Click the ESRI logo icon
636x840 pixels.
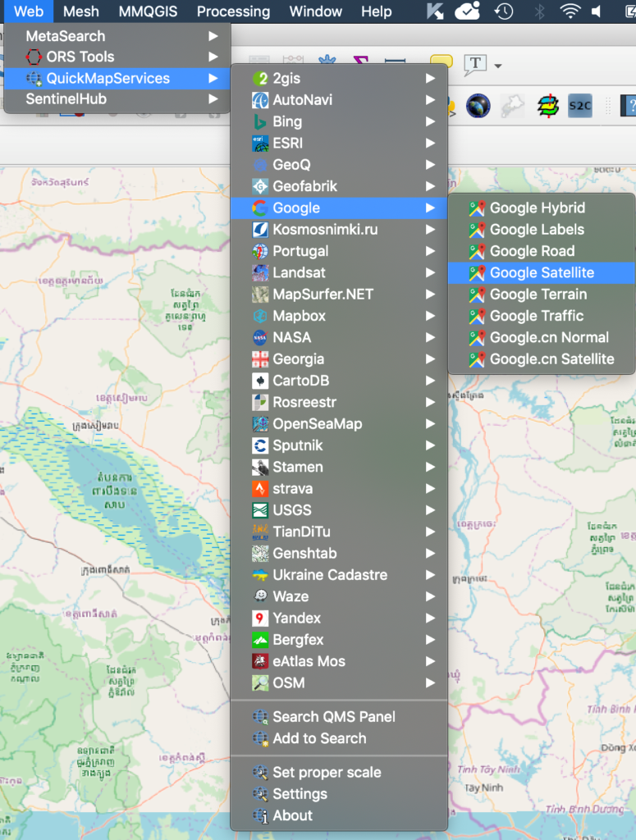coord(260,143)
